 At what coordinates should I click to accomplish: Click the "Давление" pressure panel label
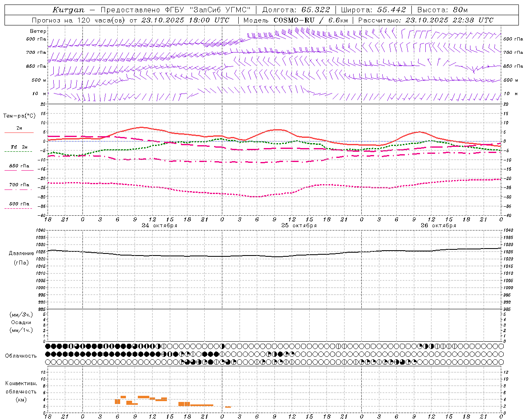coord(21,253)
